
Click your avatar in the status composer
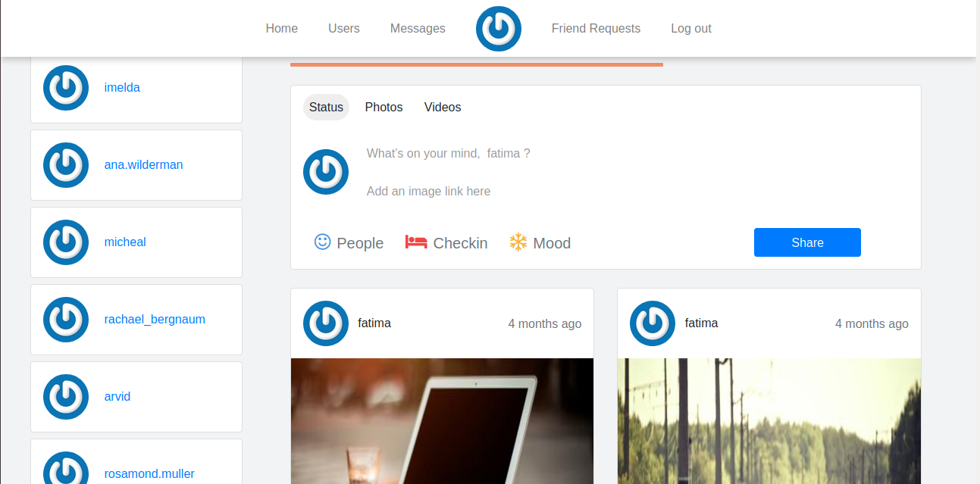[326, 172]
